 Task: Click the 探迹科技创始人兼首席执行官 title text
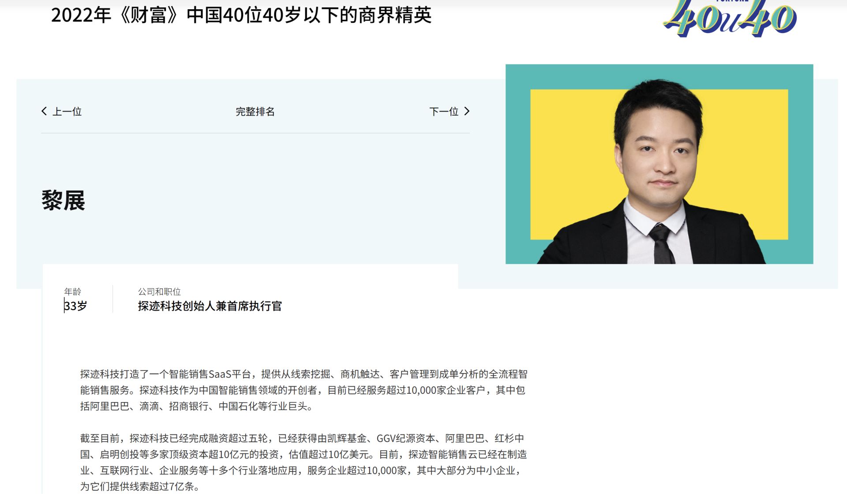pos(210,306)
